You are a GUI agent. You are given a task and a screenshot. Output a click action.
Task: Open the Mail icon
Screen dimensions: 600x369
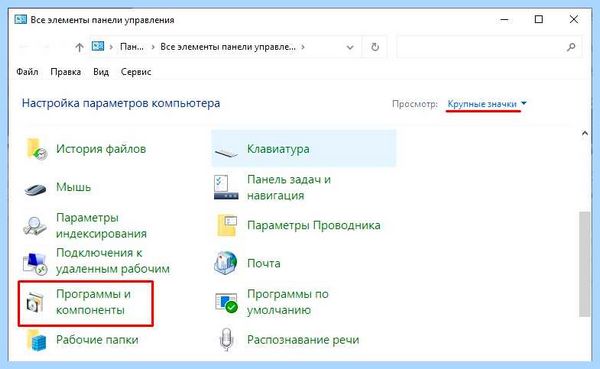tap(225, 263)
